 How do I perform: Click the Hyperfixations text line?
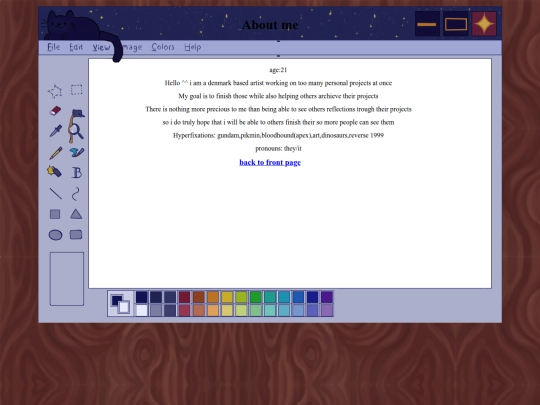tap(278, 135)
